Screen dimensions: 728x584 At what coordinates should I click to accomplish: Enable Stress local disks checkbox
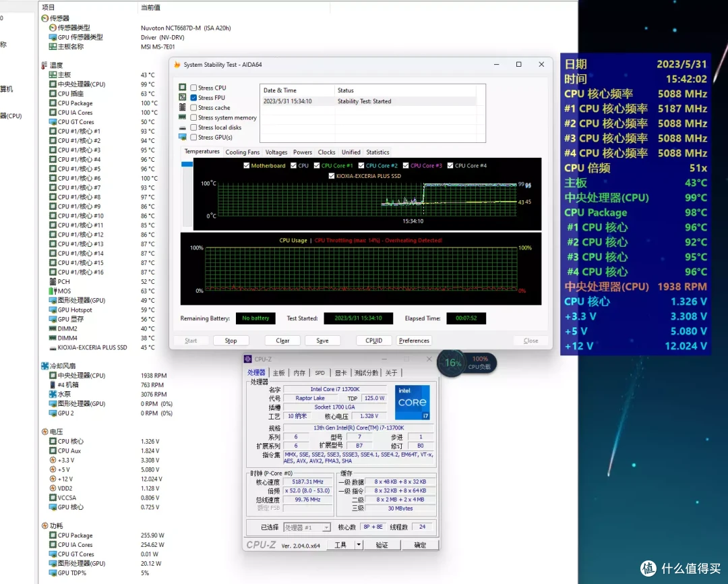(193, 127)
